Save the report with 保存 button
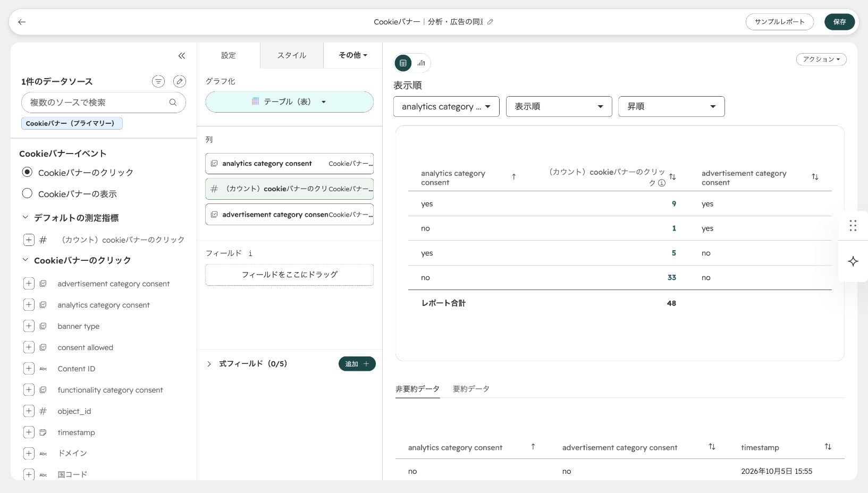Image resolution: width=868 pixels, height=493 pixels. coord(840,22)
